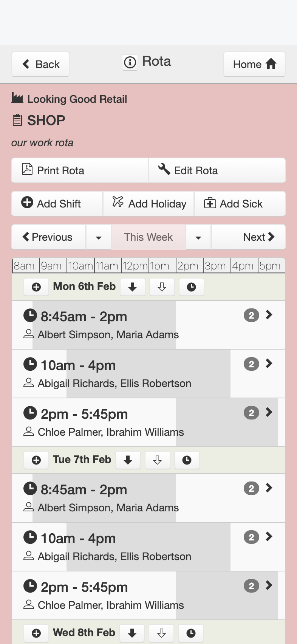
Task: Click the info icon beside Rota title
Action: click(130, 62)
